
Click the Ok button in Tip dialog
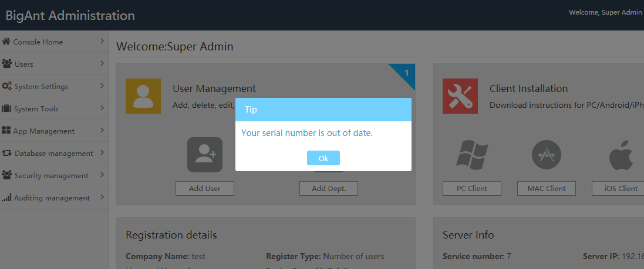(323, 158)
